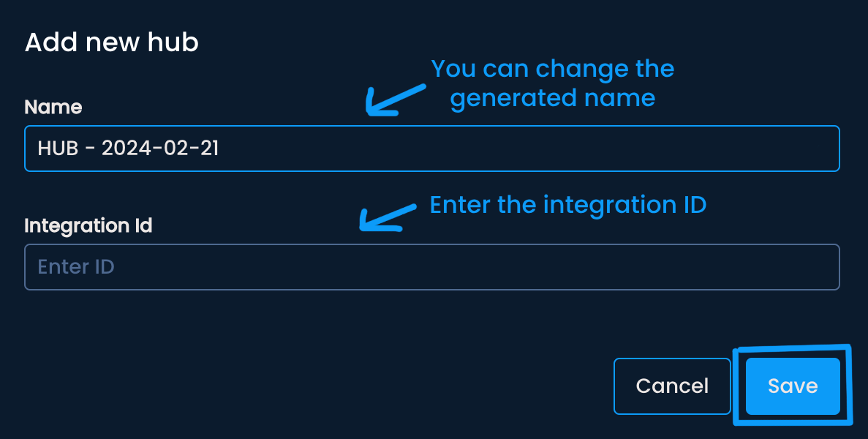This screenshot has height=439, width=868.
Task: Click the 'Enter ID' placeholder text
Action: point(76,267)
